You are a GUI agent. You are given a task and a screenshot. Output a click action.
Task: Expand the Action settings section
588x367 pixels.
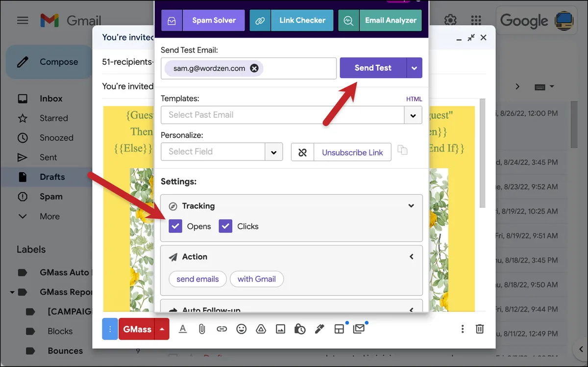pos(411,257)
